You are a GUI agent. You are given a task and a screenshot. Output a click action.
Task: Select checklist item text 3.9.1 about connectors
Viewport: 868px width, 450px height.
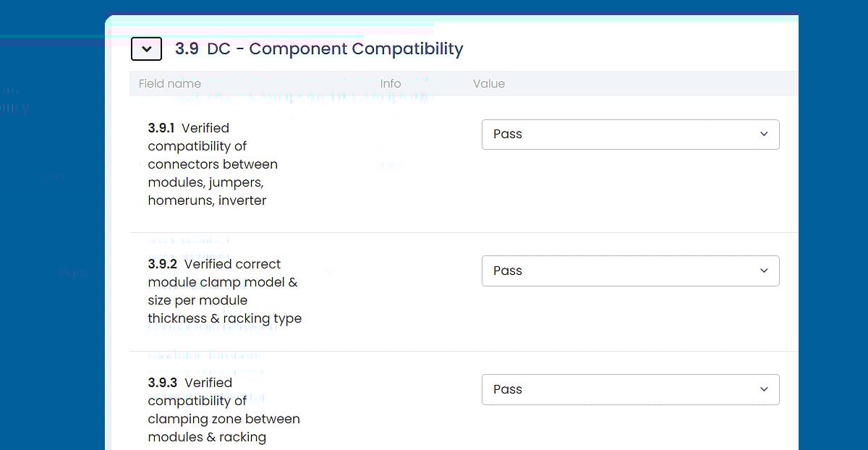213,164
